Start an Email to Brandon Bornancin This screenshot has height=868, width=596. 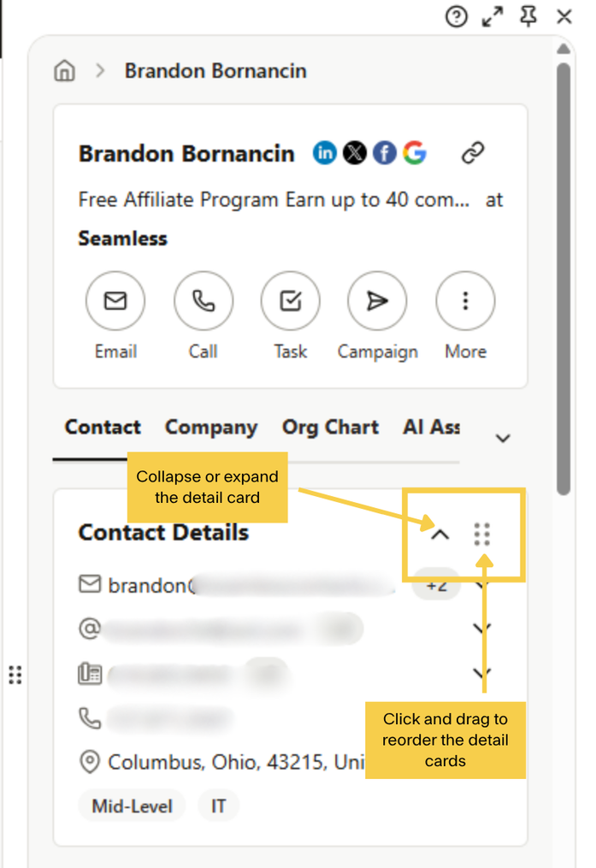click(x=115, y=301)
